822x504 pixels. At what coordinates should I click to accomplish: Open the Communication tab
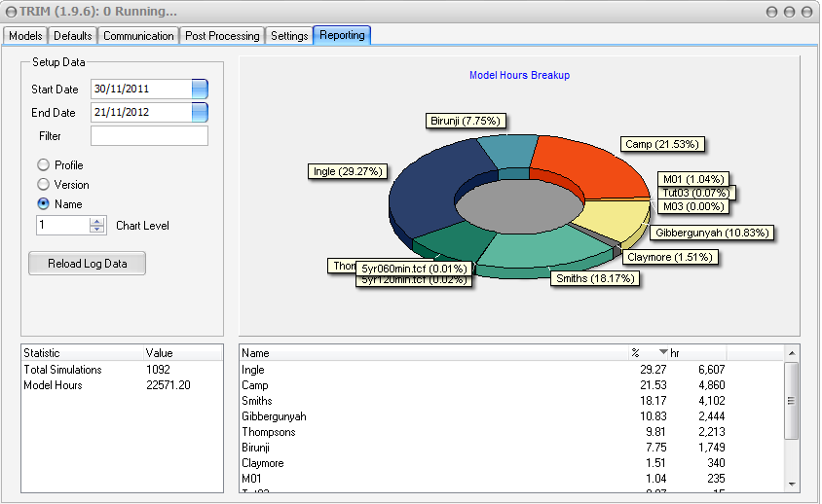pos(138,36)
